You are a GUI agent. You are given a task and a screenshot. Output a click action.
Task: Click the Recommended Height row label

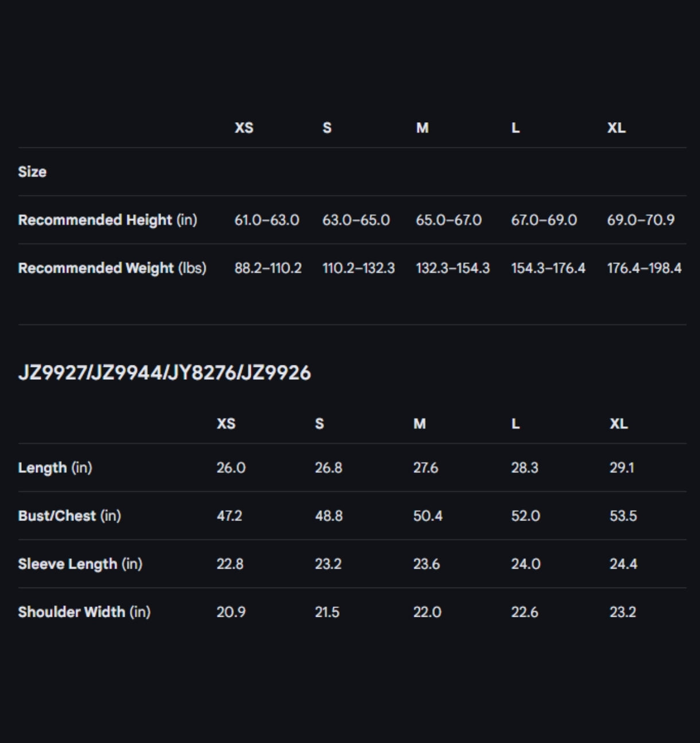pos(107,220)
